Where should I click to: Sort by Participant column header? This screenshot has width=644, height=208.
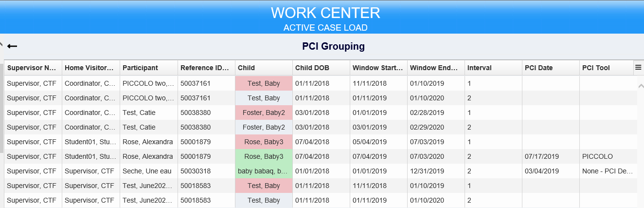(149, 68)
